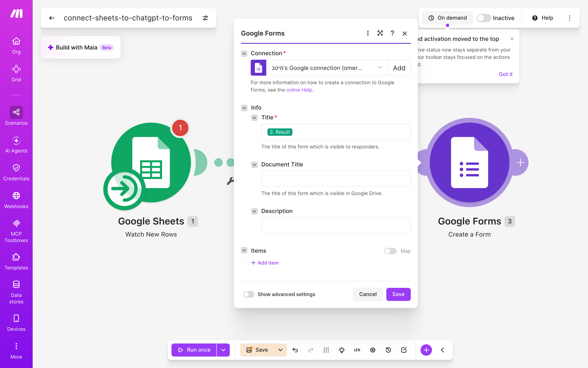The width and height of the screenshot is (588, 368).
Task: Open the Credentials shield icon
Action: pyautogui.click(x=16, y=168)
